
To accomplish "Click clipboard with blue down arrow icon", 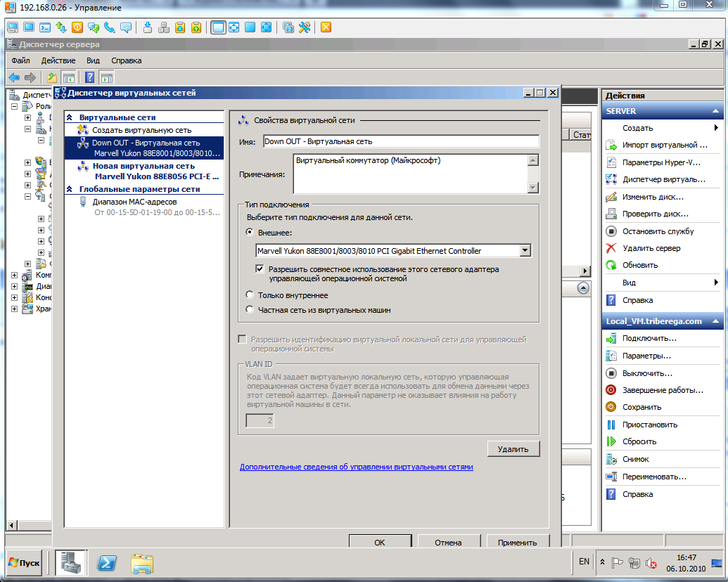I will click(180, 27).
